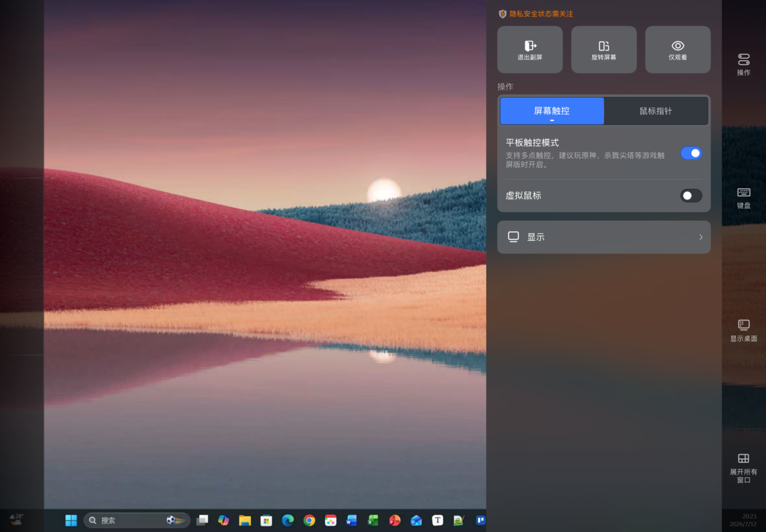Switch to the 屏幕触控 tab
Viewport: 766px width, 532px height.
click(552, 111)
